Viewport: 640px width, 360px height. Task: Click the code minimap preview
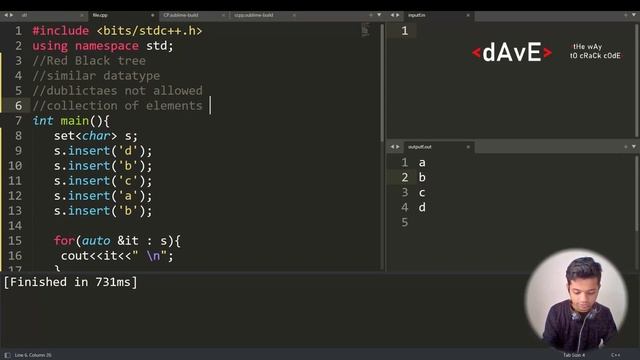click(365, 30)
